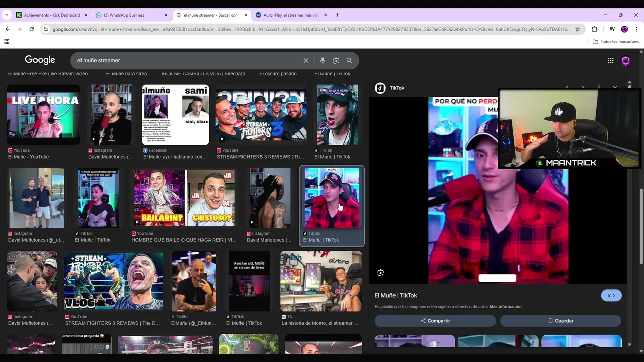Close the WhatsApp Business tab
This screenshot has width=644, height=362.
pos(166,15)
